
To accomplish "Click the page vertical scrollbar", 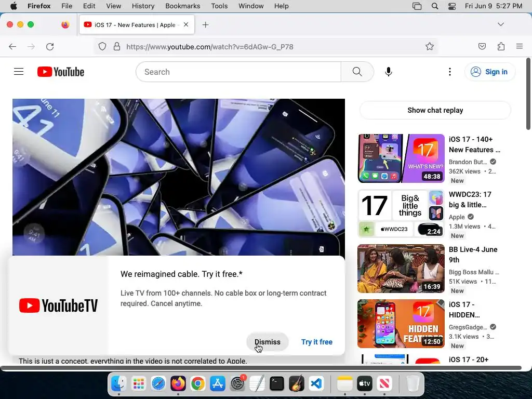I will (x=528, y=94).
